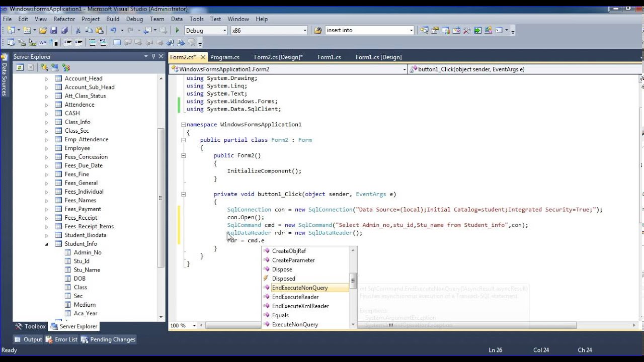Image resolution: width=644 pixels, height=362 pixels.
Task: Open the Data Sources side tab
Action: pyautogui.click(x=4, y=75)
